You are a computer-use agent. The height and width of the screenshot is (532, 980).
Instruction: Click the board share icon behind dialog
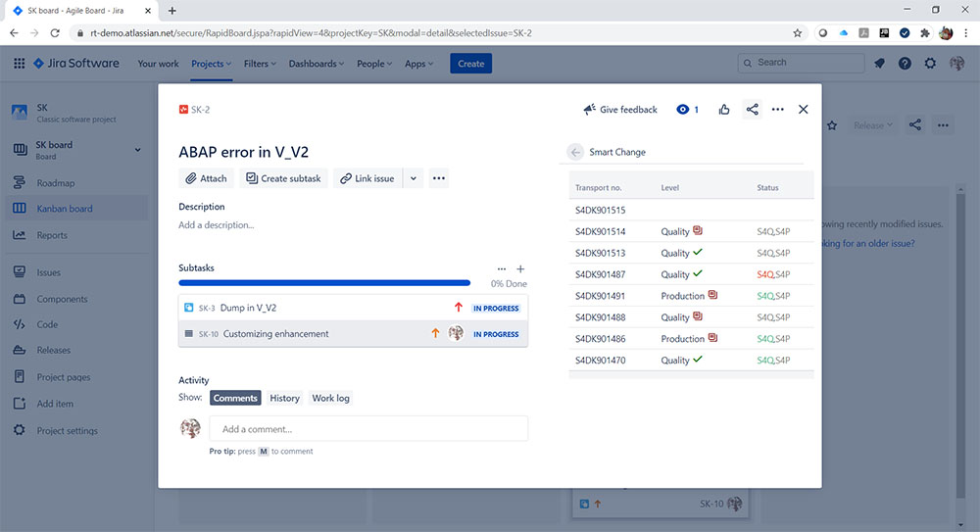[x=915, y=125]
